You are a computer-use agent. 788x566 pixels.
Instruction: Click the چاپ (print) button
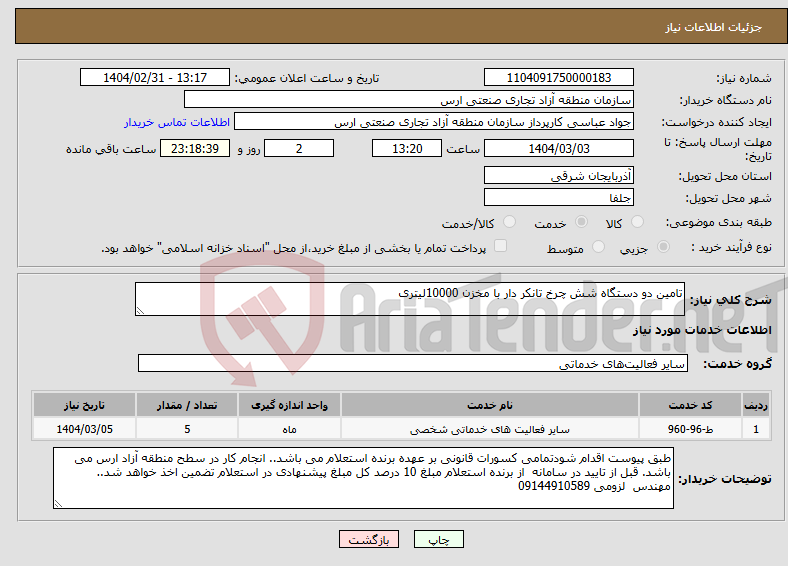pos(438,539)
